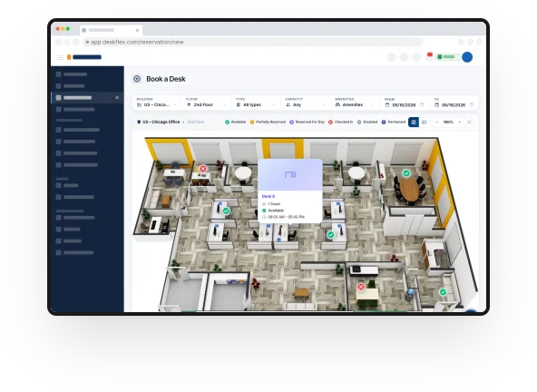Zoom out the floor plan with minus

click(x=436, y=122)
